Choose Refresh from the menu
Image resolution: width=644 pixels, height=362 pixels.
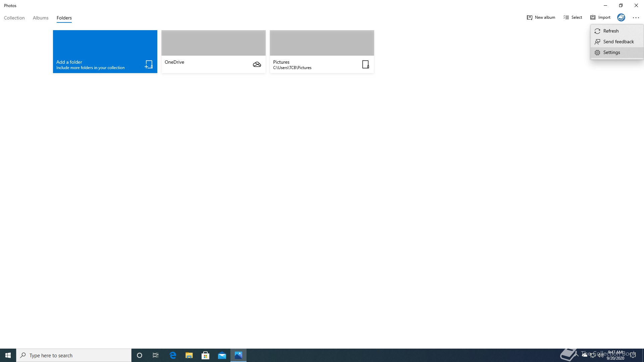coord(611,31)
